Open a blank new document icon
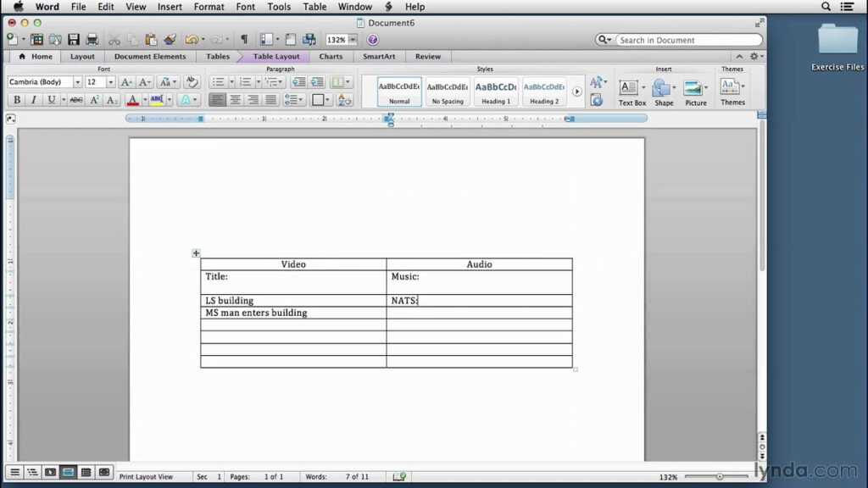Image resolution: width=868 pixels, height=488 pixels. coord(12,39)
